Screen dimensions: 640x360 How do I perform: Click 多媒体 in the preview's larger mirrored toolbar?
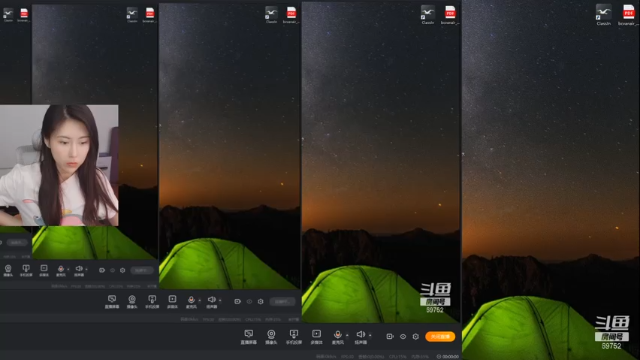(x=172, y=302)
